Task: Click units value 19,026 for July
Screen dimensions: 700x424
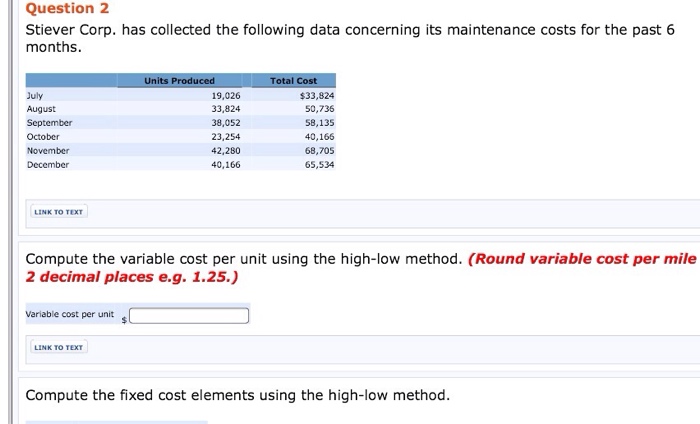Action: pyautogui.click(x=226, y=96)
